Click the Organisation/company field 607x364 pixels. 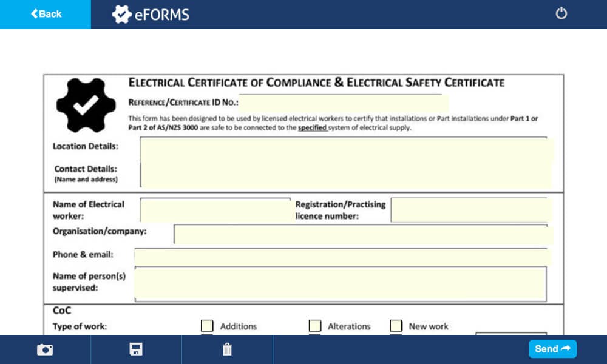coord(364,234)
